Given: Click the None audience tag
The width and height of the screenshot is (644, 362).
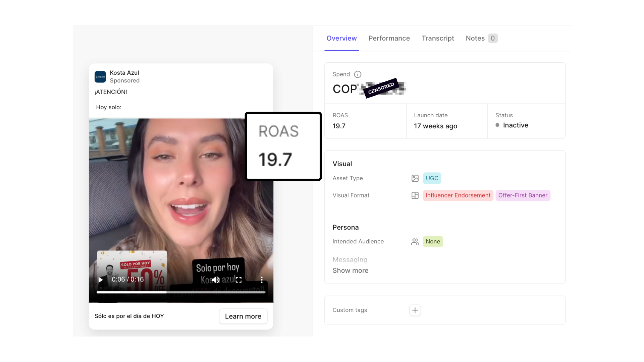Looking at the screenshot, I should point(433,242).
